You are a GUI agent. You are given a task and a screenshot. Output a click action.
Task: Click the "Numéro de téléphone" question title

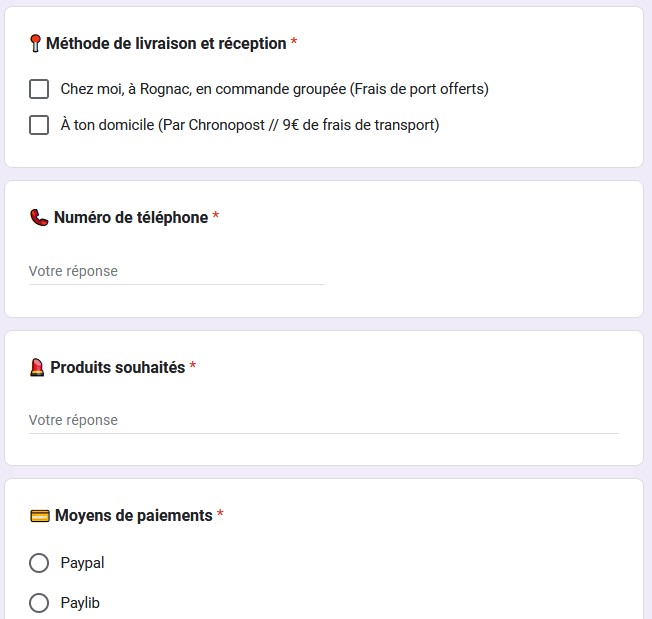[131, 217]
